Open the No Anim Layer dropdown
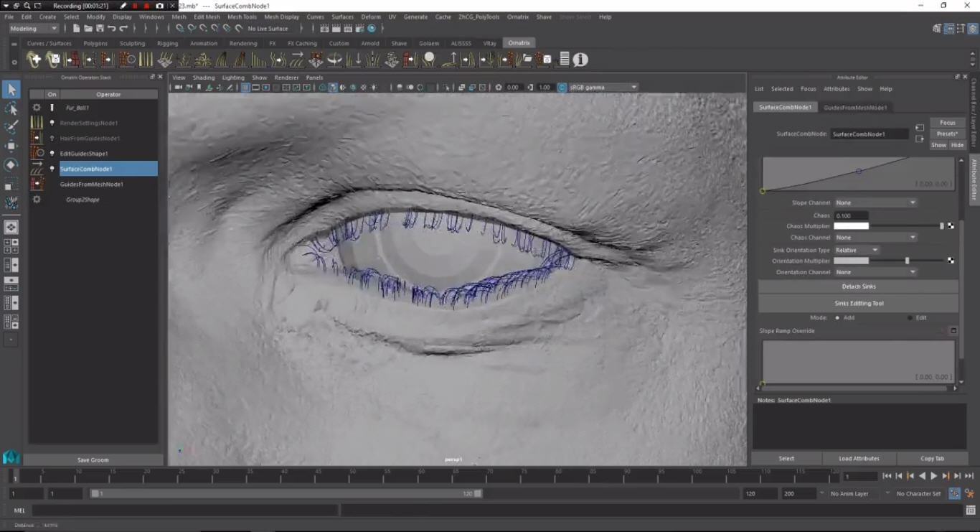Image resolution: width=980 pixels, height=532 pixels. [854, 494]
